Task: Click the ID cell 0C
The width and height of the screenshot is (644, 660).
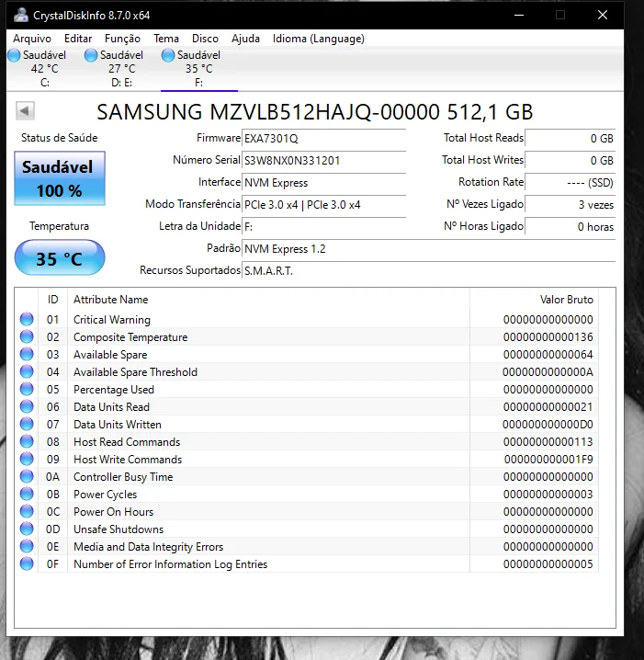Action: pyautogui.click(x=53, y=512)
